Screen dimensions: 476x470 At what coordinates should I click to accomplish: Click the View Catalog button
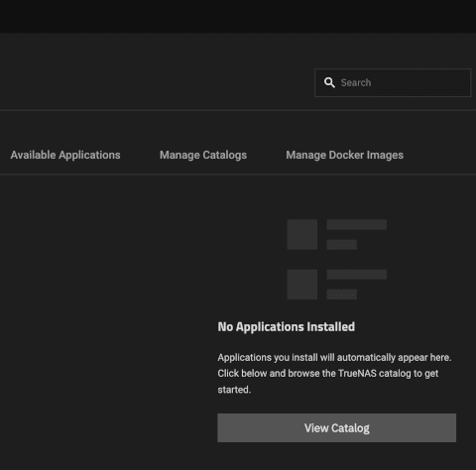[336, 427]
